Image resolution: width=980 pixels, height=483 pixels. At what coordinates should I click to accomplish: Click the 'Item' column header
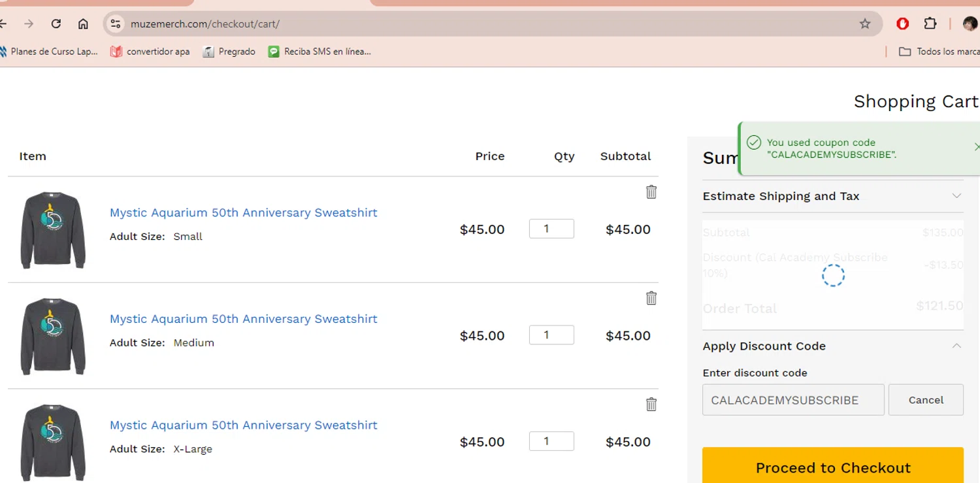point(33,156)
